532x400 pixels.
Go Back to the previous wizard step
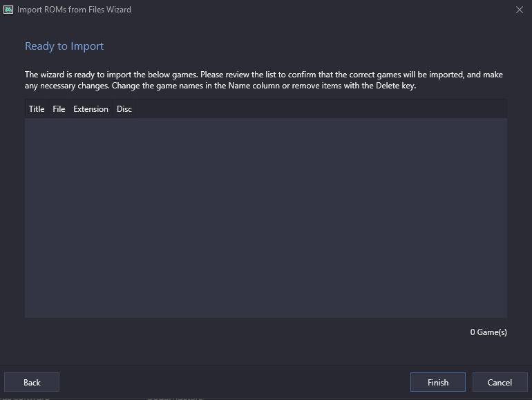(x=32, y=382)
